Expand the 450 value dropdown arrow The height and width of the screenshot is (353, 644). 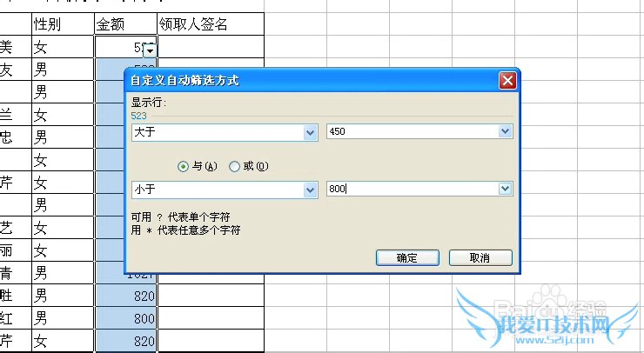(x=505, y=132)
